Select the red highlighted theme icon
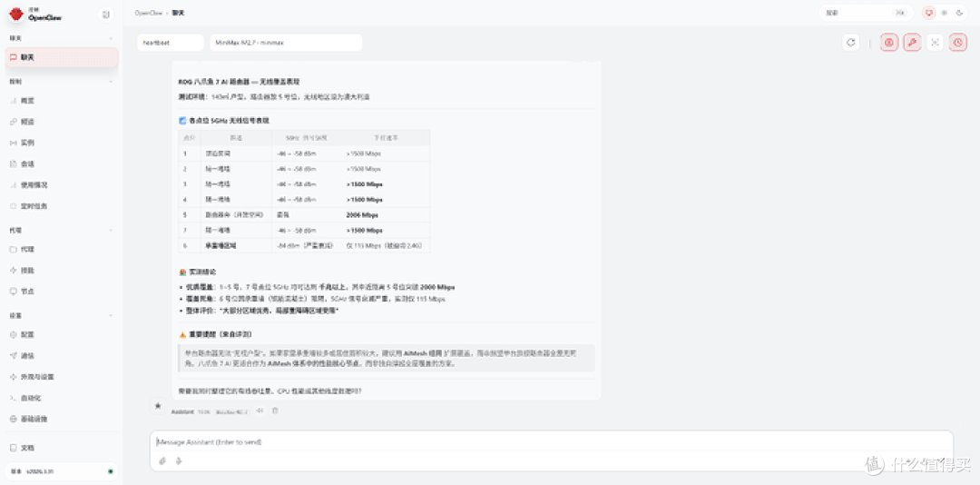This screenshot has width=980, height=485. (x=929, y=13)
